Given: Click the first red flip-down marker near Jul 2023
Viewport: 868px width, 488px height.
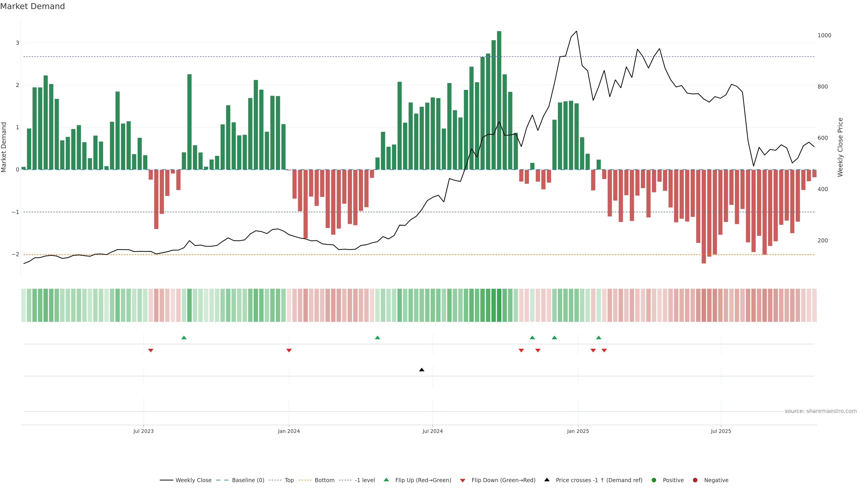Looking at the screenshot, I should [151, 351].
